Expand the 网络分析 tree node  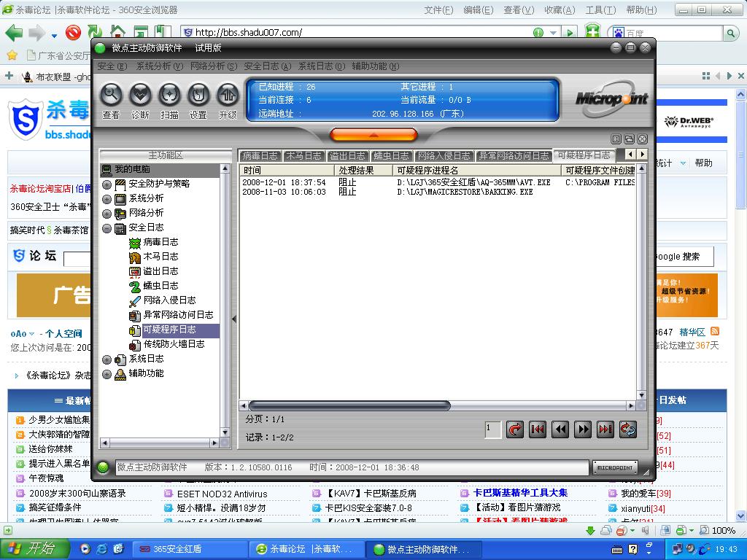coord(107,214)
